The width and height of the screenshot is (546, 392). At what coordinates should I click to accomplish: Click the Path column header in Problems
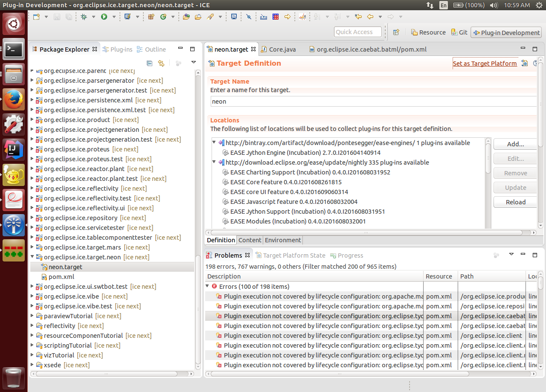[491, 276]
